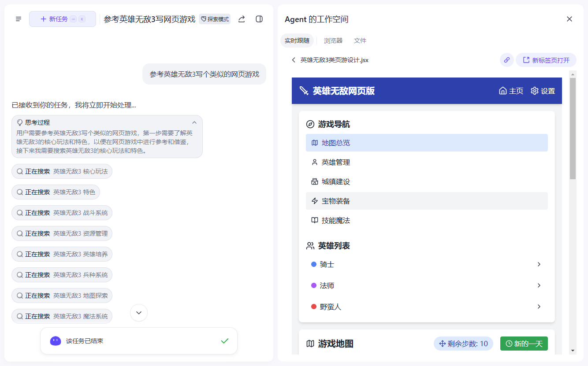This screenshot has height=366, width=588.
Task: Go back using the left chevron
Action: pos(294,60)
